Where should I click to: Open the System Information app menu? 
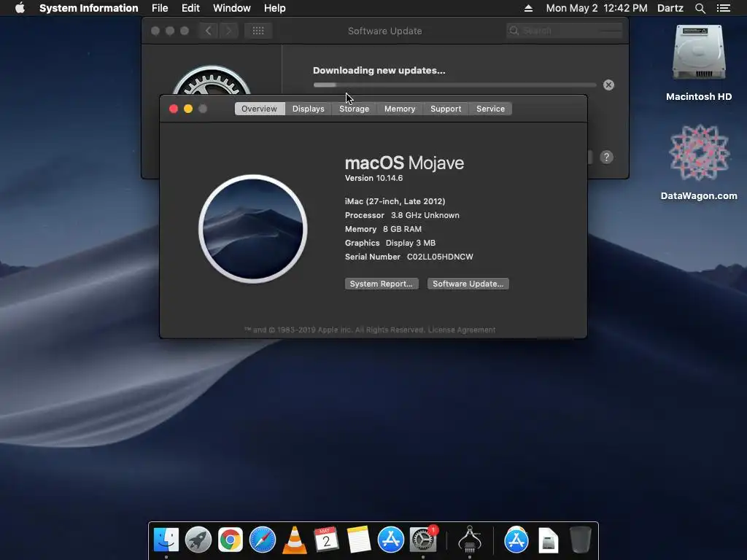click(88, 8)
